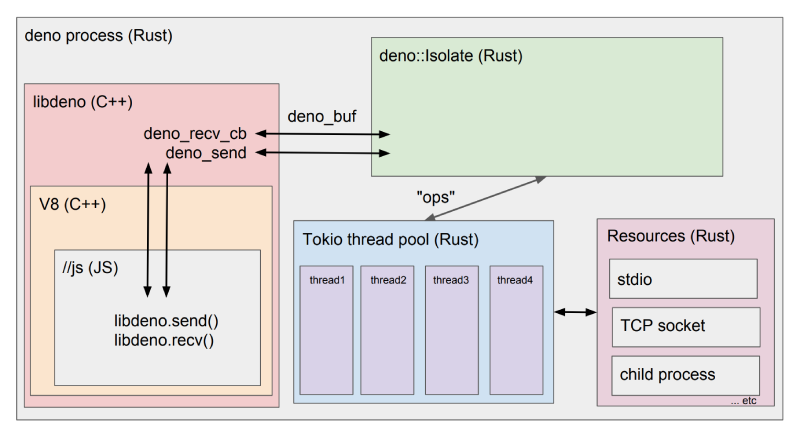Click the stdio resource box

pos(683,279)
